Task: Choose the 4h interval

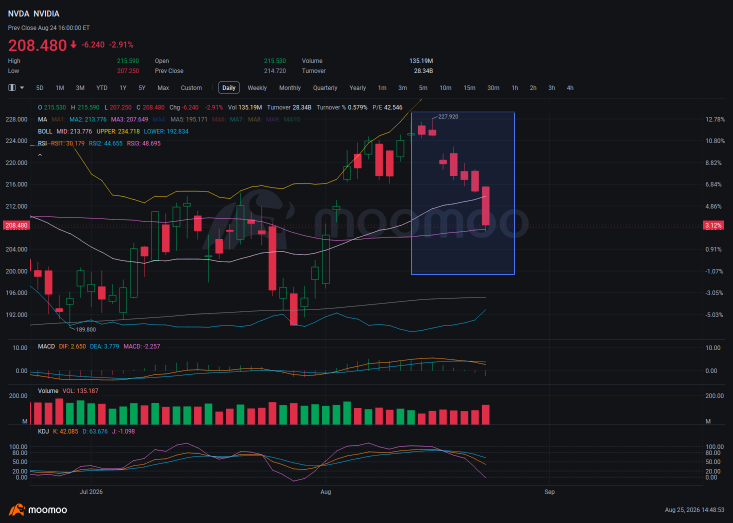Action: click(570, 88)
